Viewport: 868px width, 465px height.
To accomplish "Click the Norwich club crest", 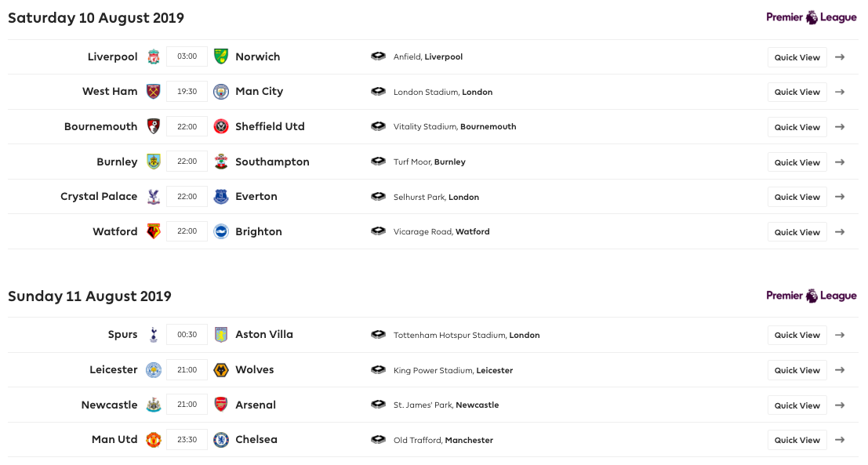I will [221, 56].
